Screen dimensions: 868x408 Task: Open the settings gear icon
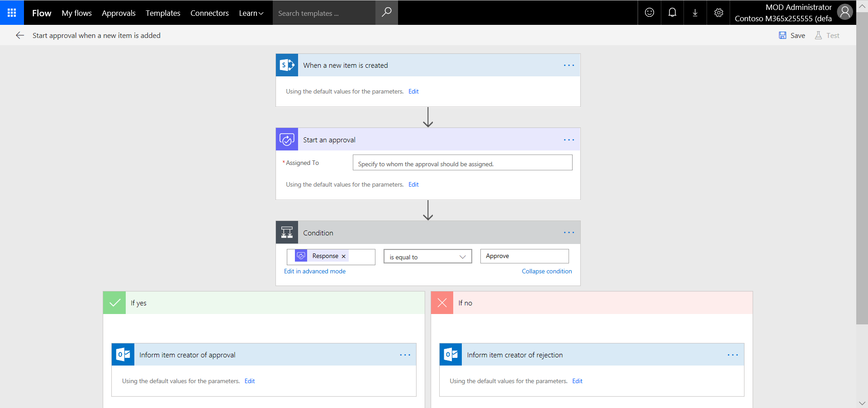click(719, 13)
